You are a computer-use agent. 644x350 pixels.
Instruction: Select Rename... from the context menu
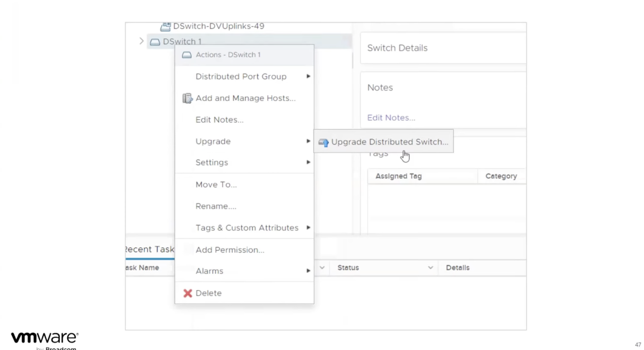pyautogui.click(x=244, y=206)
